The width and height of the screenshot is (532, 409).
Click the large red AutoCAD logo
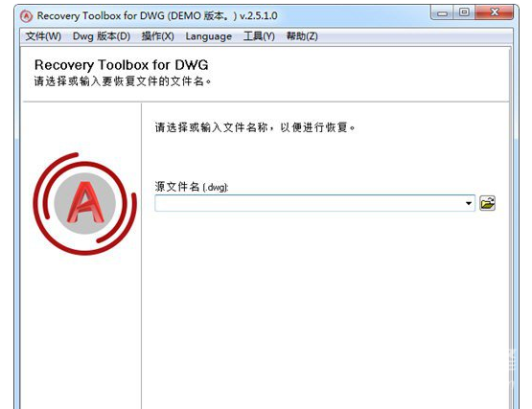84,203
